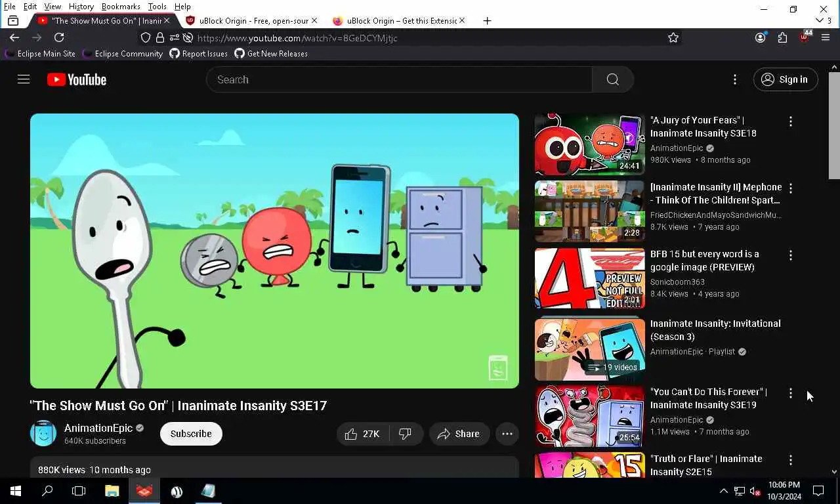
Task: Subscribe to AnimationEpic
Action: click(x=191, y=434)
